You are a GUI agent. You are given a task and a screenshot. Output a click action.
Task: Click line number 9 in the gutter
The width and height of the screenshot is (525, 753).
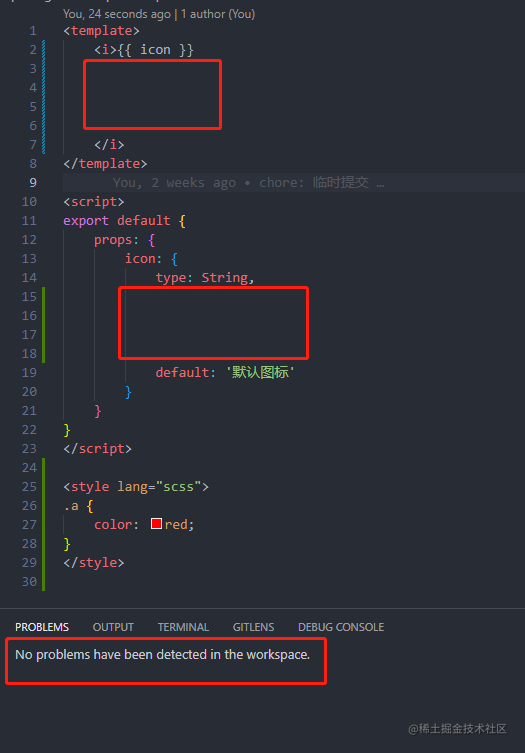(33, 182)
